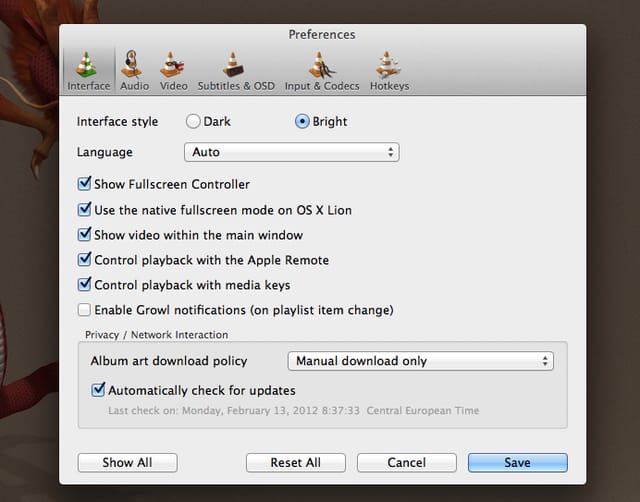Click the Show All button
Viewport: 640px width, 502px height.
127,462
